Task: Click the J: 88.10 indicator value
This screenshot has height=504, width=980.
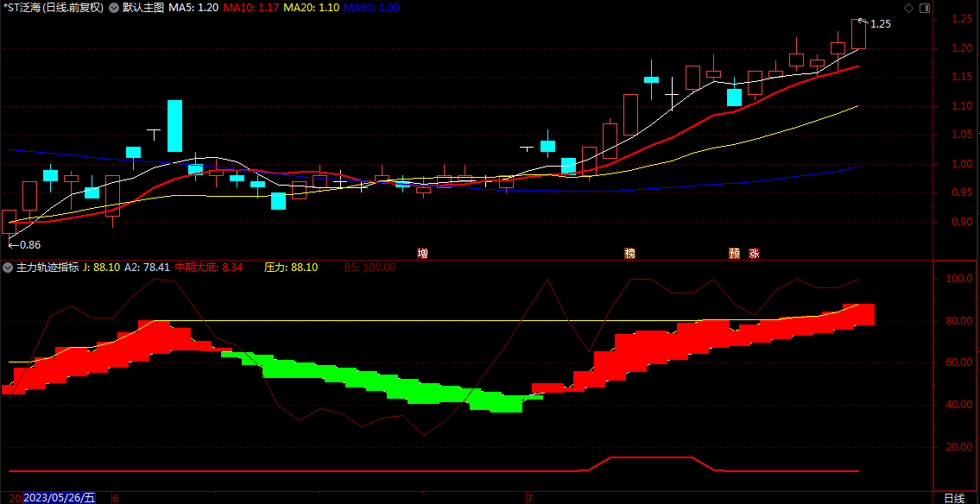Action: (102, 268)
